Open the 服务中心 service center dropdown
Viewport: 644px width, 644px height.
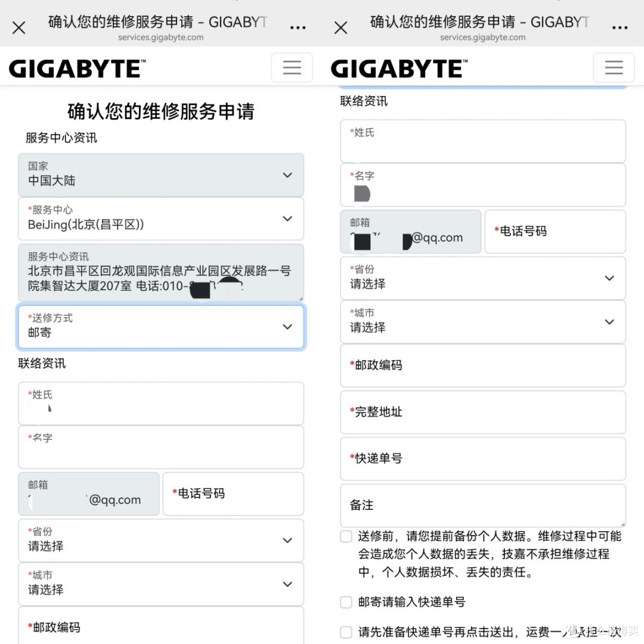tap(161, 218)
